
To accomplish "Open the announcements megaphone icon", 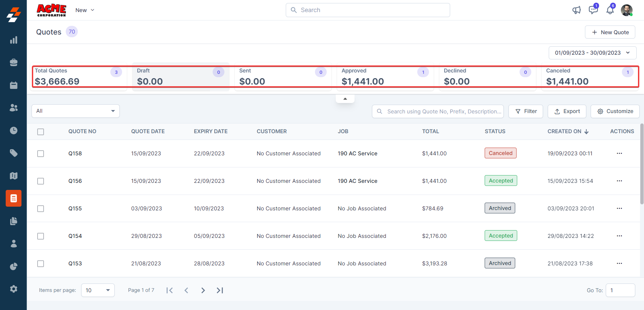I will pos(576,10).
